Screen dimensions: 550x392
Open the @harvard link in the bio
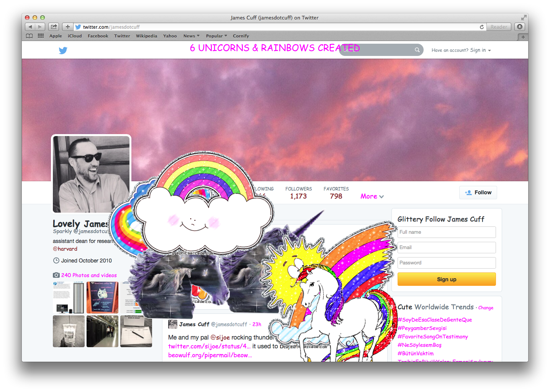coord(65,249)
